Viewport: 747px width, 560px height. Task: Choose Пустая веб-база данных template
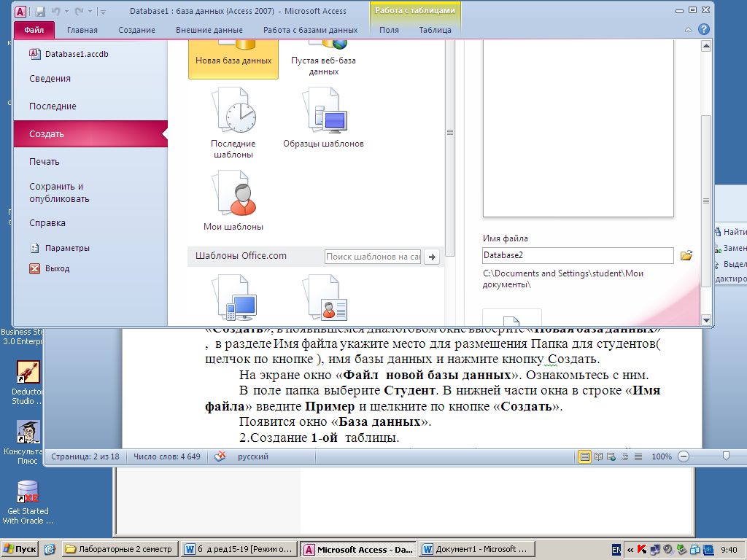tap(323, 59)
